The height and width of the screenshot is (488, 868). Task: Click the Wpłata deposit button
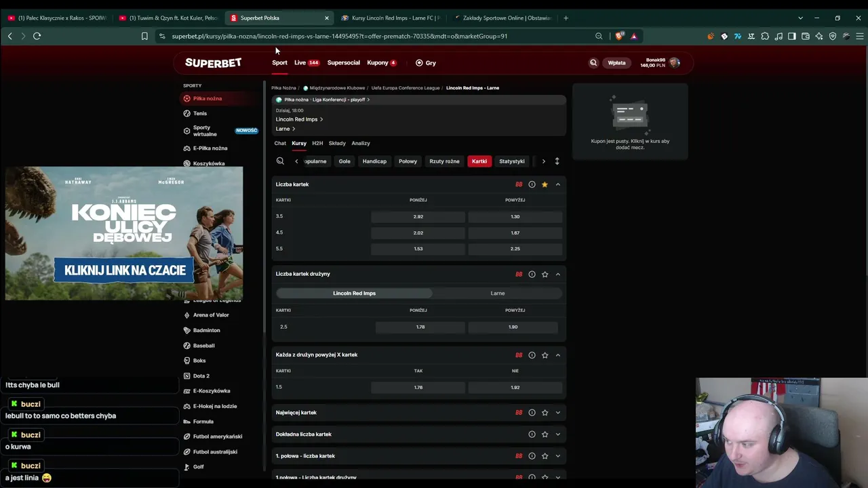616,63
